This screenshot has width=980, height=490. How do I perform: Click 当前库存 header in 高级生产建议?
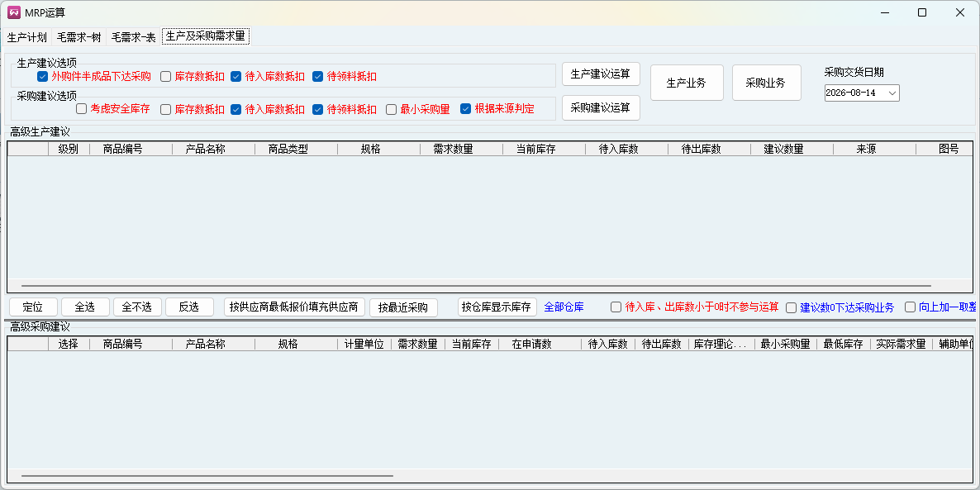click(x=544, y=149)
